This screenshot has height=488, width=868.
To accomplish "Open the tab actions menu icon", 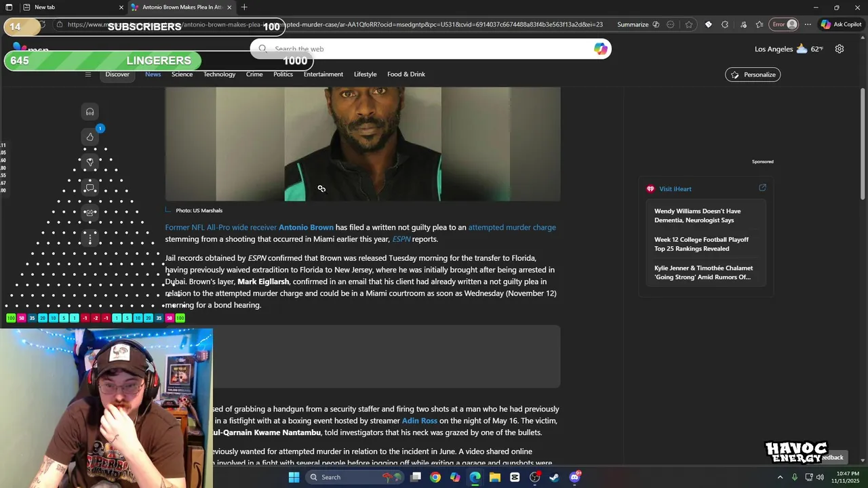I will tap(10, 7).
